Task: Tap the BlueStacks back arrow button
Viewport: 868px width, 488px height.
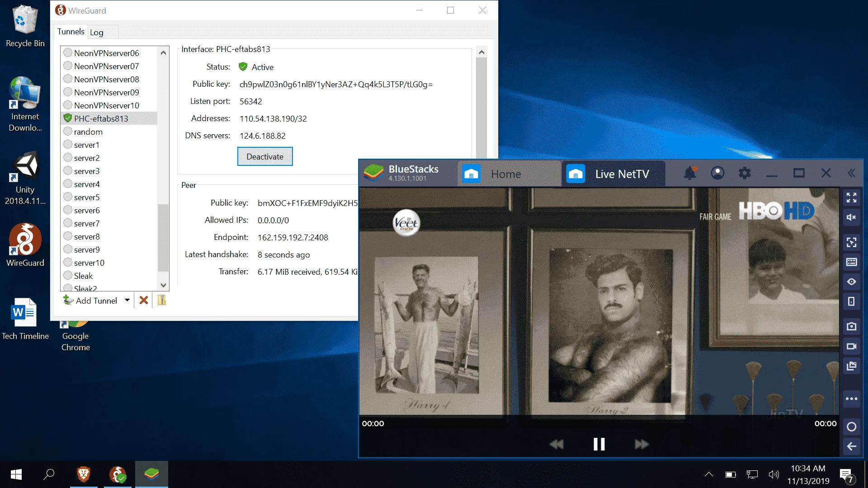Action: coord(851,446)
